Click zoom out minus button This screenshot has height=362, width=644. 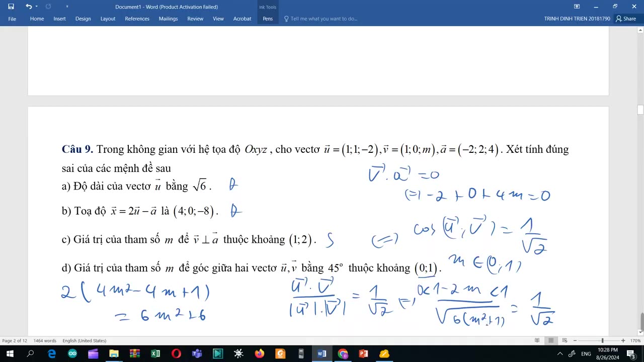pyautogui.click(x=575, y=341)
